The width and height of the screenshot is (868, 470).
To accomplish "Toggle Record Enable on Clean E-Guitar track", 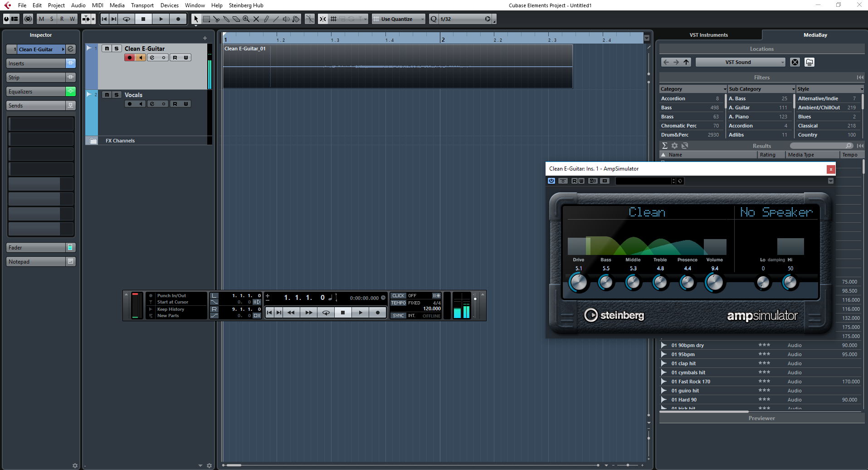I will click(130, 58).
